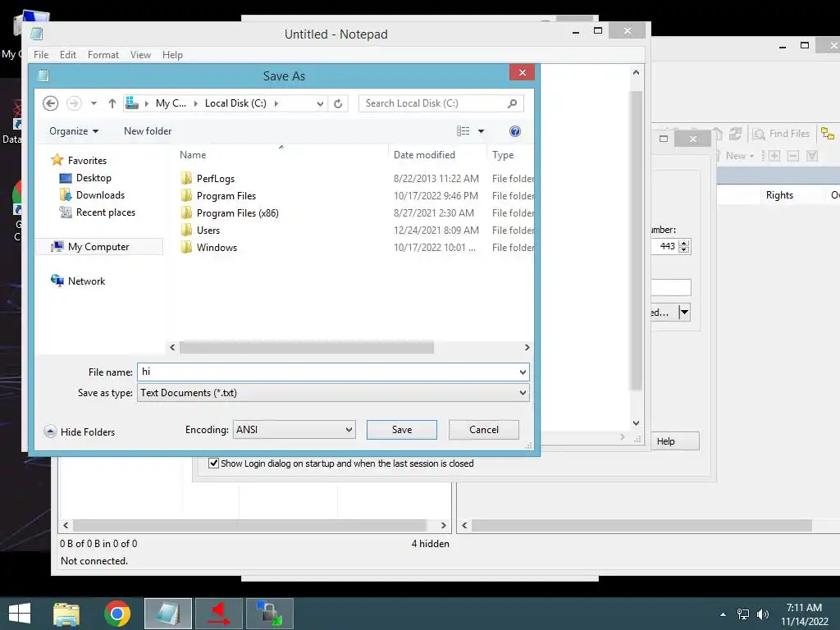Open Notepad Help menu
The image size is (840, 630).
point(172,55)
